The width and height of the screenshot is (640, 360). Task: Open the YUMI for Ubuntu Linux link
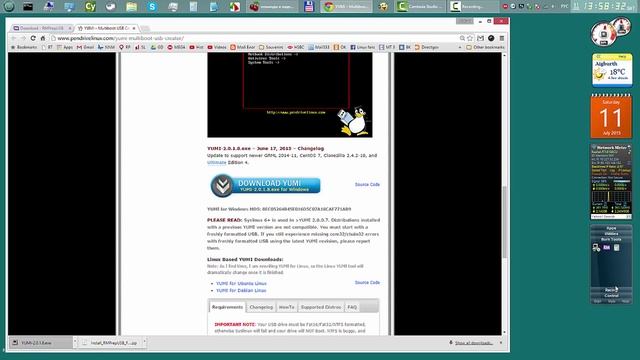click(x=241, y=283)
